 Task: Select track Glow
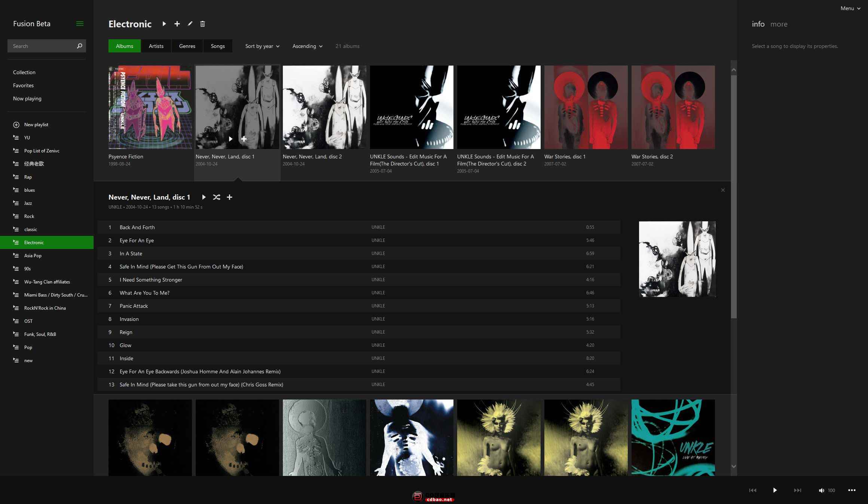(x=359, y=345)
